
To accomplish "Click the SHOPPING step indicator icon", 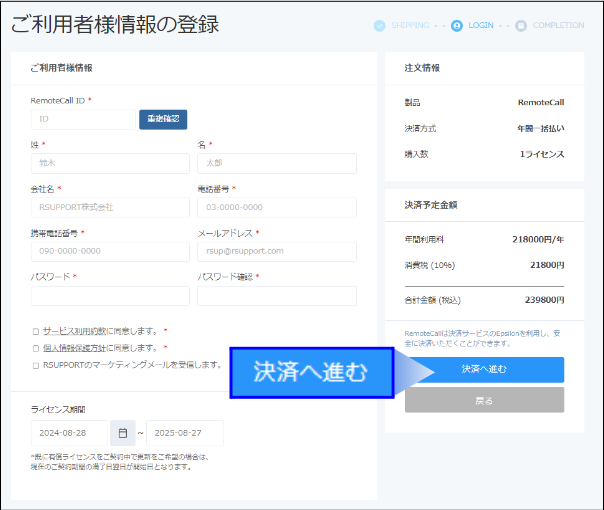I will [379, 25].
